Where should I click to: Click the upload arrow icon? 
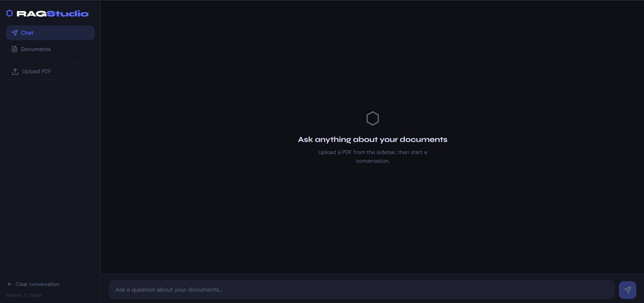(x=15, y=71)
